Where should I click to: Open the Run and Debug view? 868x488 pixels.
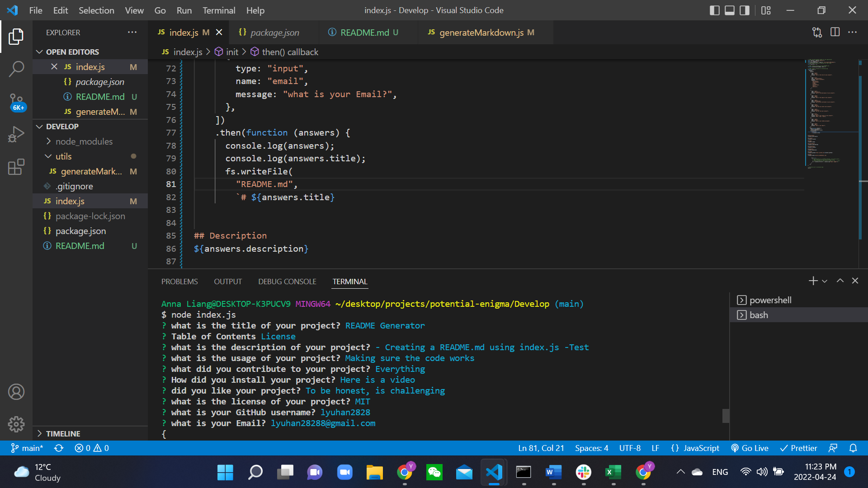point(16,134)
